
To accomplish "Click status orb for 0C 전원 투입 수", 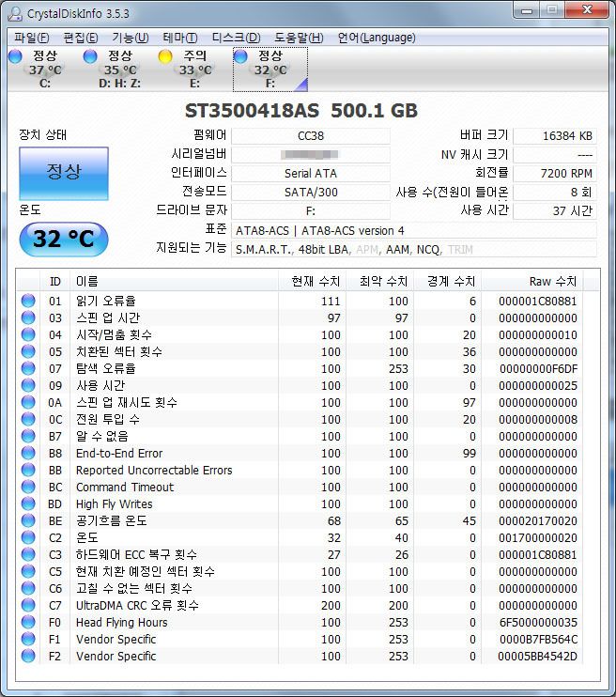I will click(x=28, y=419).
